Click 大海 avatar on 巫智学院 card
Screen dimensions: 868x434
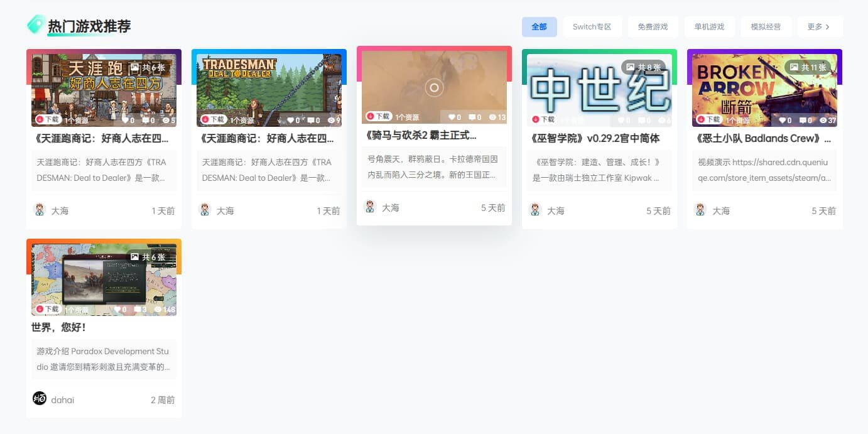point(536,210)
